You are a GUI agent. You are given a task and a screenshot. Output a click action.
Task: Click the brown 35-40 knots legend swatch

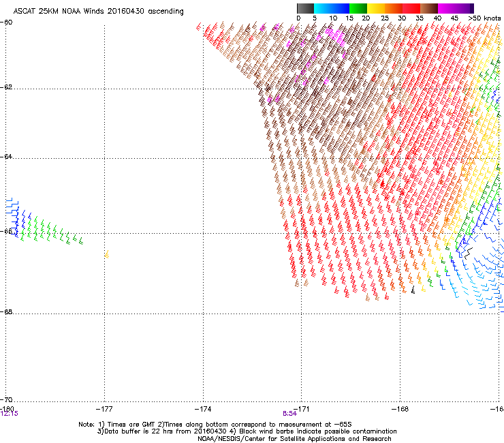click(x=429, y=8)
